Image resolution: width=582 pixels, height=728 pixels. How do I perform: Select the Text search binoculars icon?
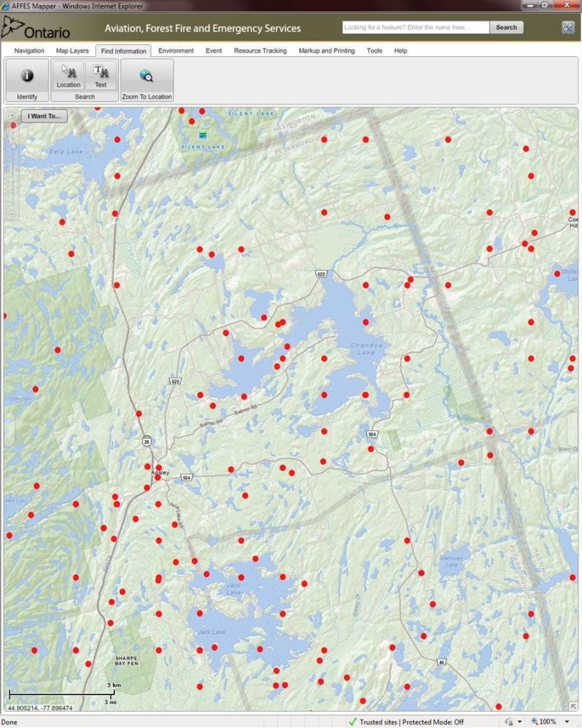(x=101, y=72)
